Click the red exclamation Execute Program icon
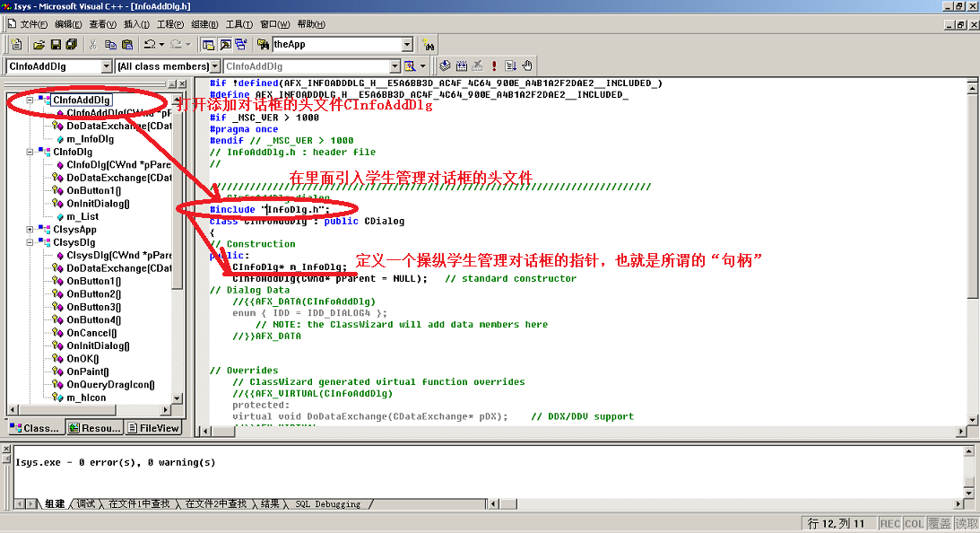Viewport: 980px width, 533px height. coord(494,66)
